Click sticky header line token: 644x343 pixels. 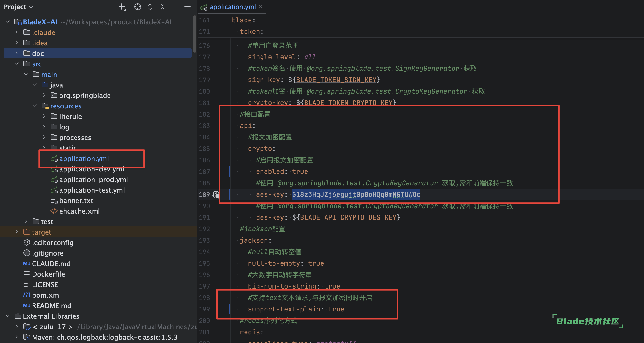251,32
